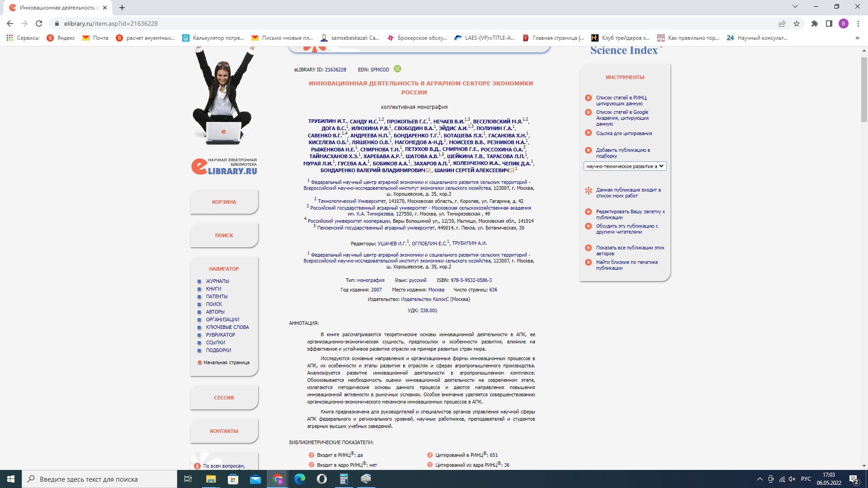Screen dimensions: 868x488
Task: Click Найти близкие по тематике публикации
Action: (x=627, y=265)
